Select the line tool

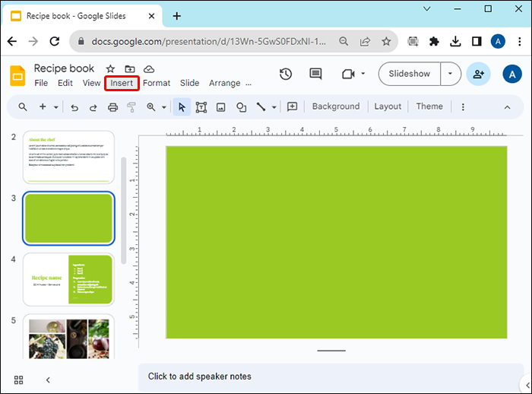tap(261, 107)
